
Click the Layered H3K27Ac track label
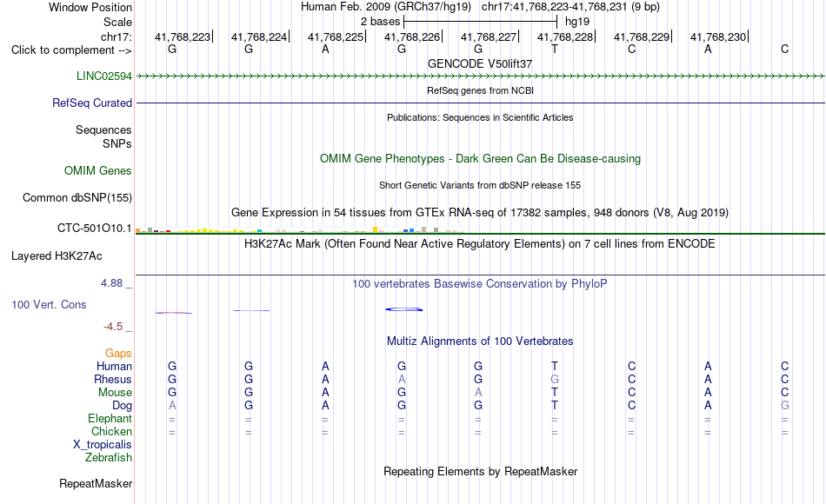click(x=57, y=256)
